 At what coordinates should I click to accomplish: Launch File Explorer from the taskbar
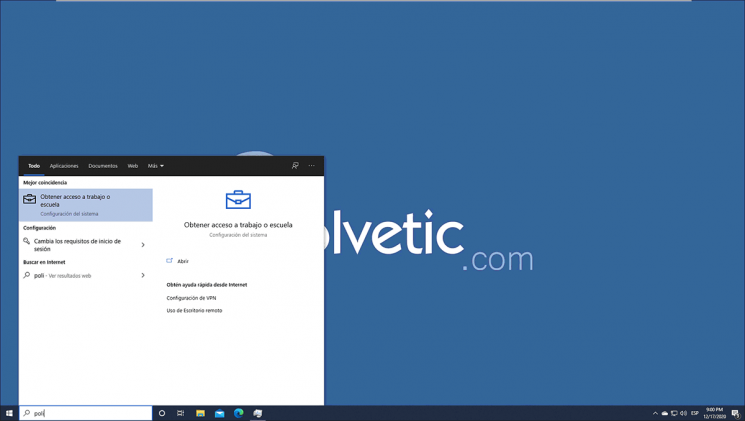coord(200,413)
